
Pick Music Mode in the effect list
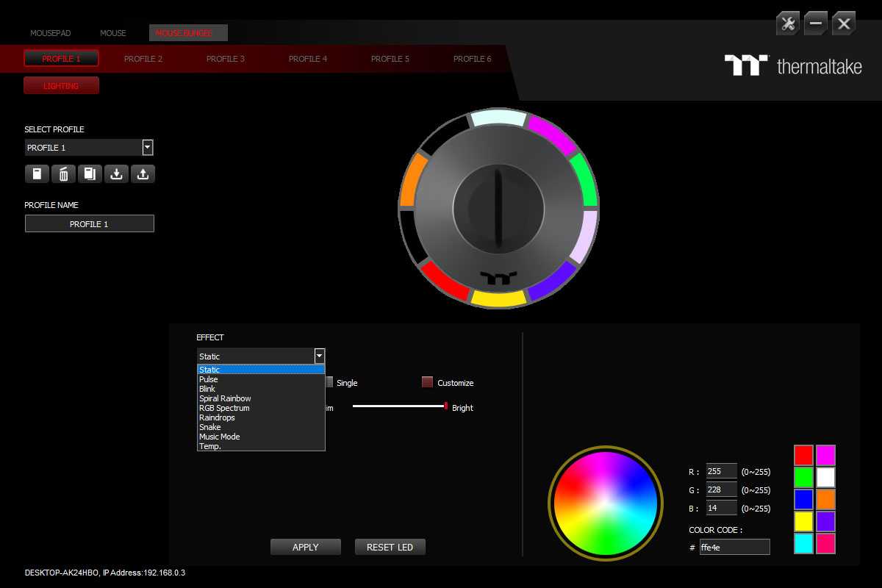click(219, 437)
